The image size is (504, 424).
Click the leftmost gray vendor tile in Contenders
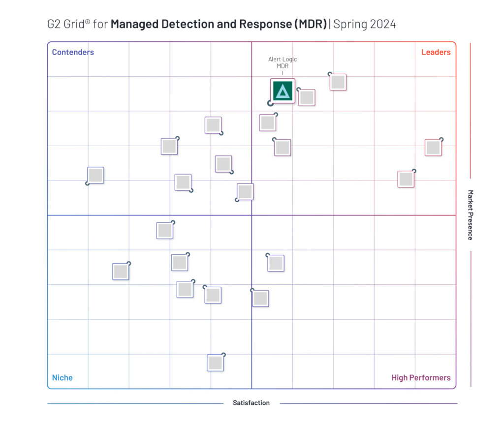point(95,176)
